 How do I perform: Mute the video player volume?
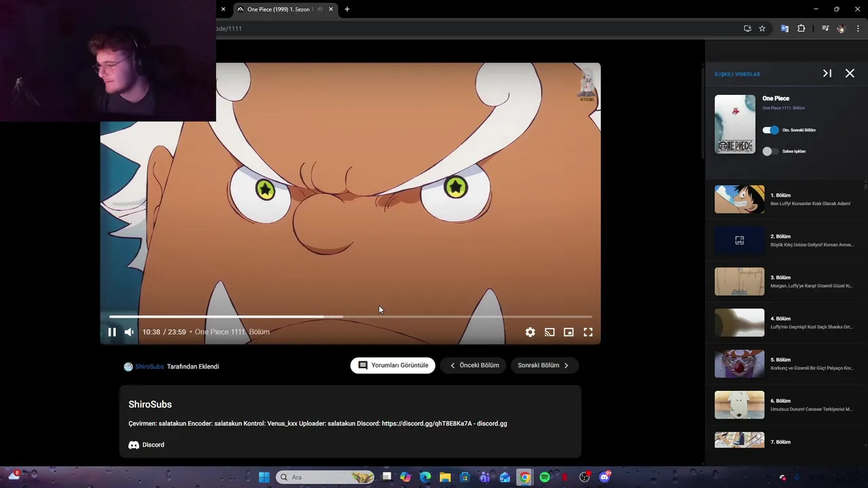click(x=129, y=332)
